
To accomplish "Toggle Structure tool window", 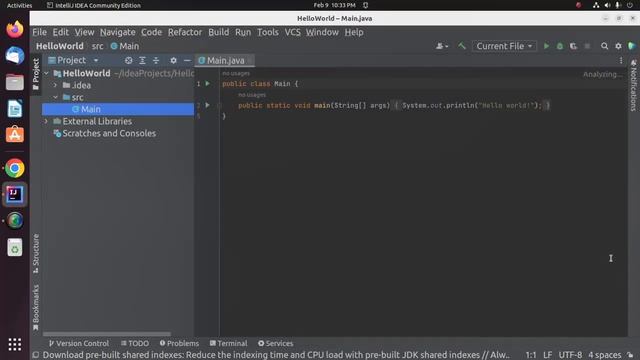I will 36,253.
